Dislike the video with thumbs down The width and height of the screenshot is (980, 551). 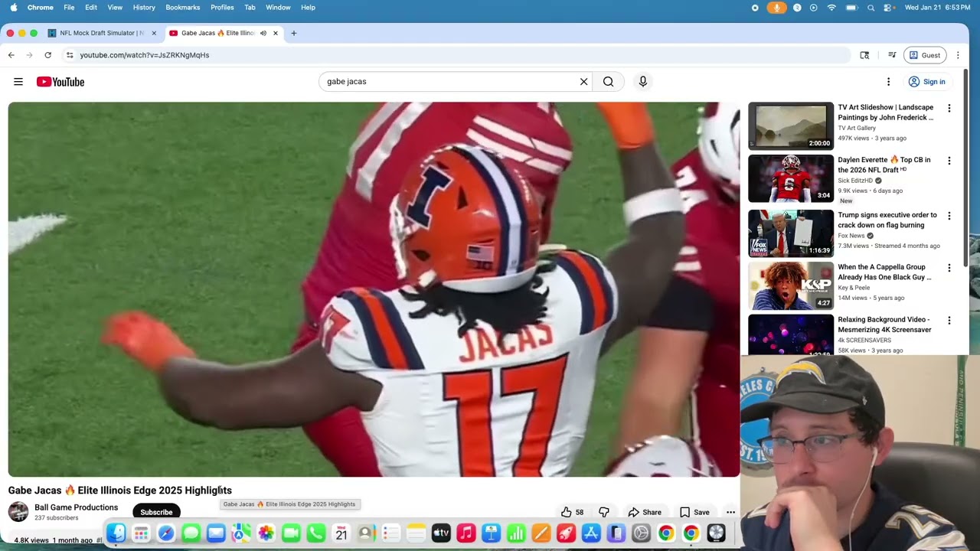click(x=604, y=512)
